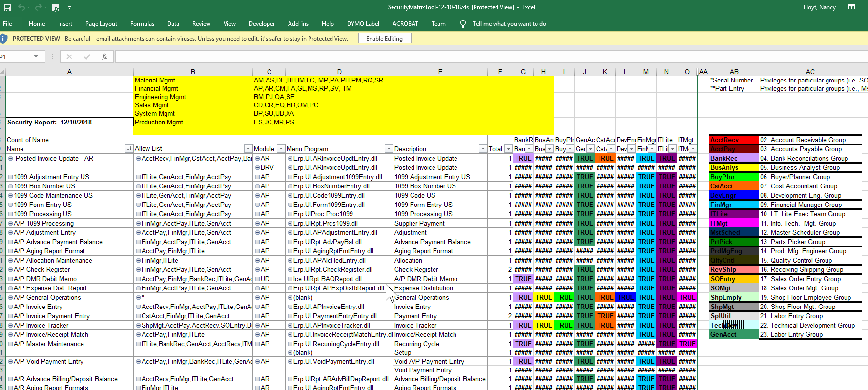Click the red AcctRecv legend cell
This screenshot has height=390, width=868.
tap(734, 140)
